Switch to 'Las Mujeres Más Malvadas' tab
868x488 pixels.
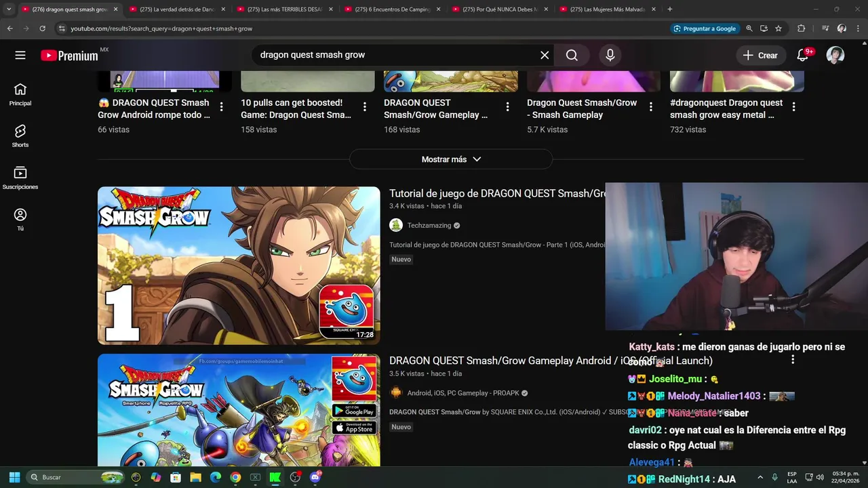(x=608, y=9)
